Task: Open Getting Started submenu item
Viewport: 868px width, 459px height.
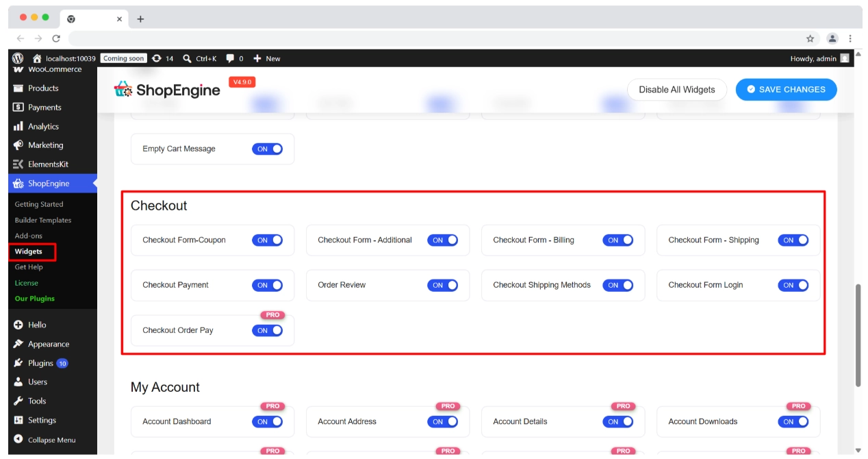Action: 39,204
